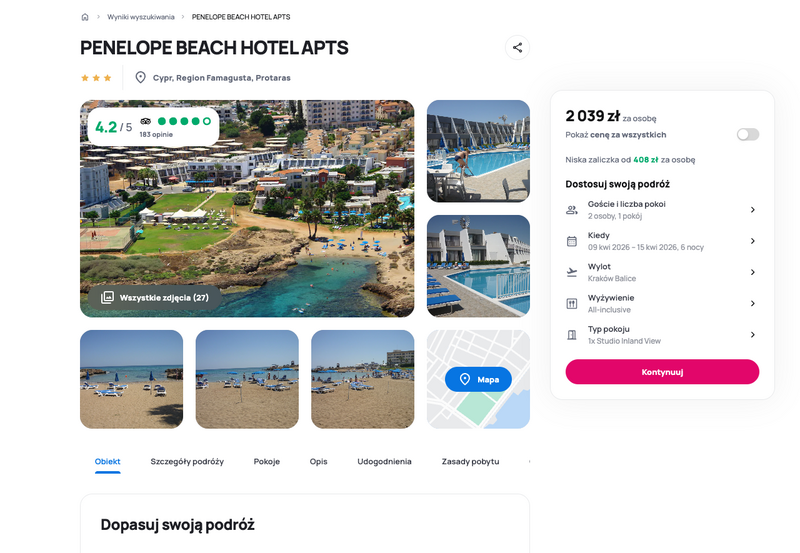Expand the Typ pokoju chevron
Screen dimensions: 800x553
point(753,335)
